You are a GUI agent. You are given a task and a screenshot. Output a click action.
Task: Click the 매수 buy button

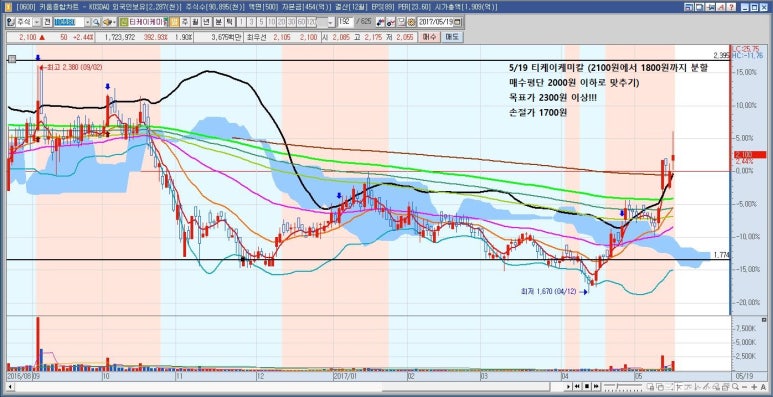(x=429, y=37)
